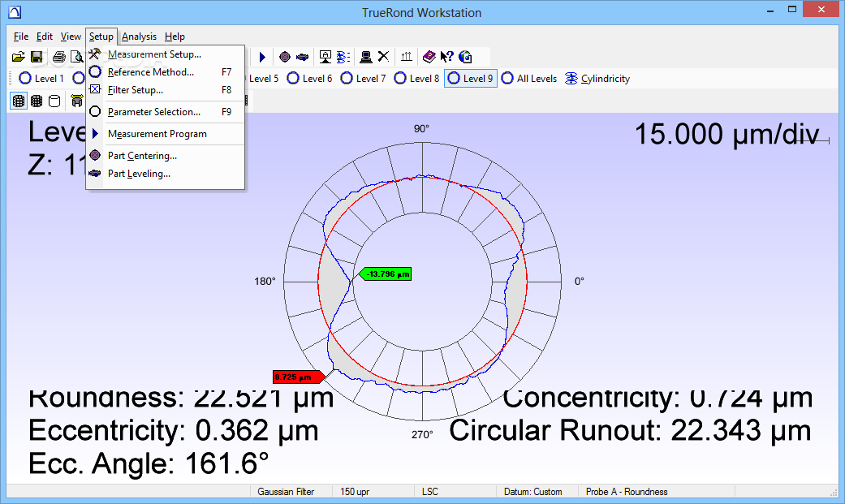Choose Filter Setup from the menu
845x504 pixels.
click(x=166, y=90)
